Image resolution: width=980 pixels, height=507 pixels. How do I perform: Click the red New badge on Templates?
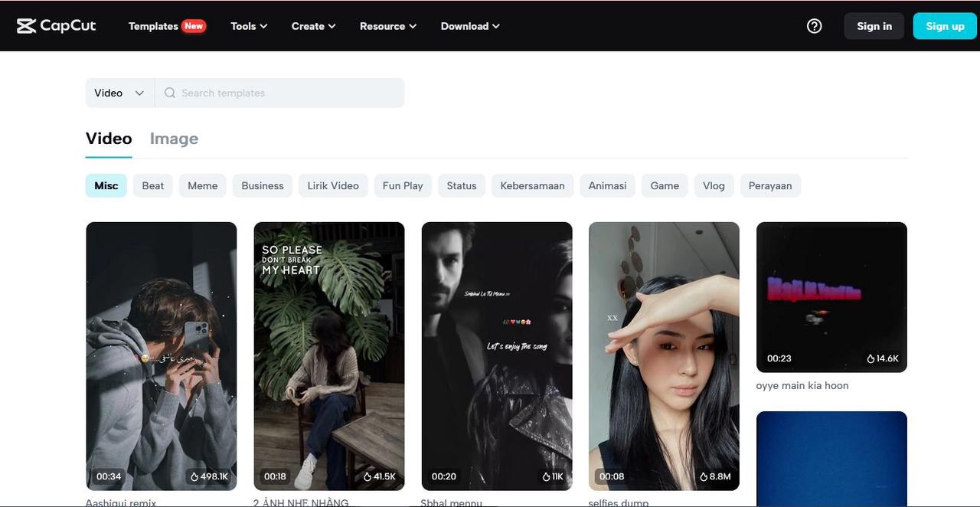[x=194, y=26]
